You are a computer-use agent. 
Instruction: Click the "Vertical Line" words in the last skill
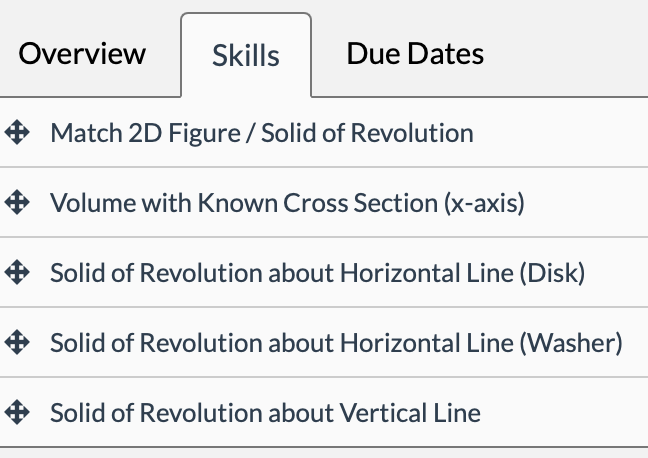coord(422,412)
